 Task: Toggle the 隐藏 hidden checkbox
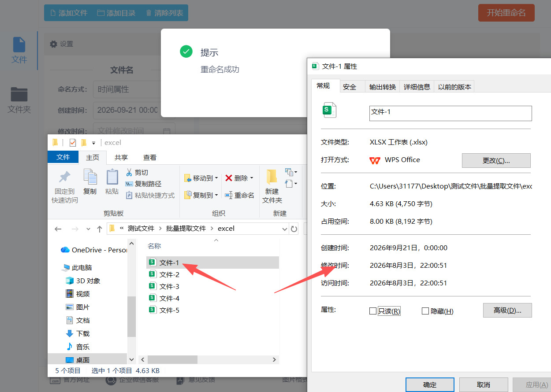coord(425,311)
